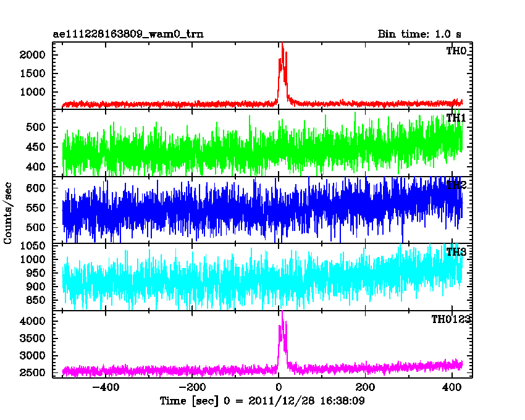Click the 550 tick in the TH2 panel
This screenshot has height=420, width=525.
point(35,208)
